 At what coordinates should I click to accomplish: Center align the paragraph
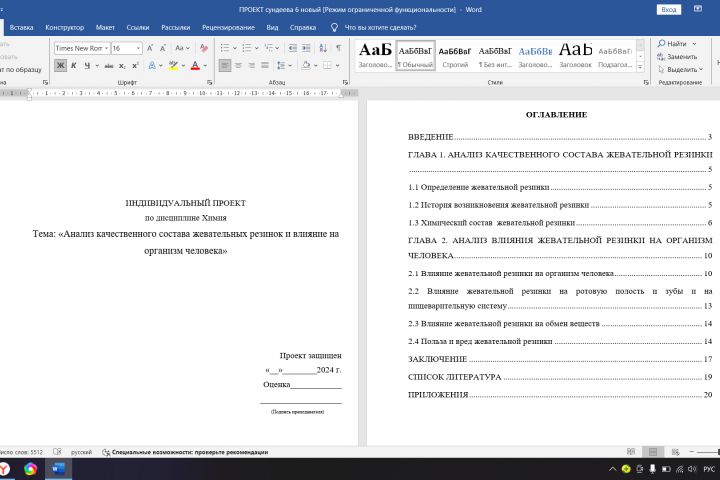tap(238, 66)
